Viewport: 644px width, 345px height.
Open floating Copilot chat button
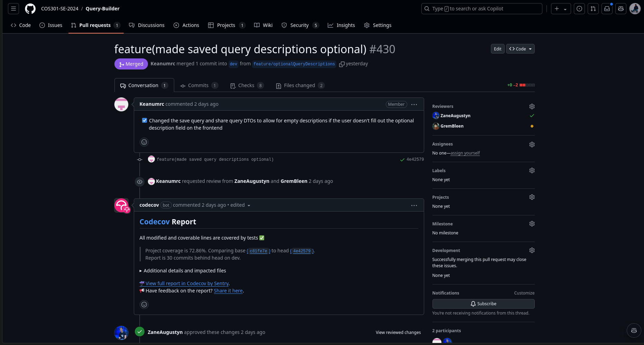click(634, 330)
